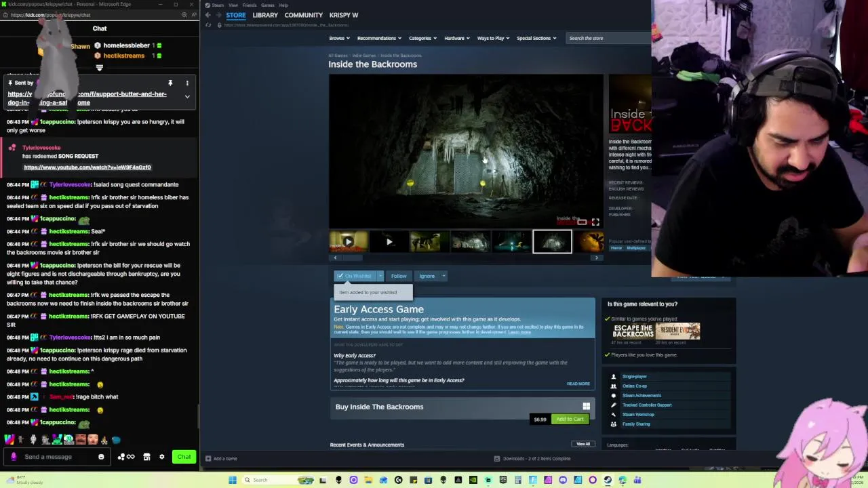Open Discord from the taskbar
This screenshot has width=868, height=488.
(563, 480)
